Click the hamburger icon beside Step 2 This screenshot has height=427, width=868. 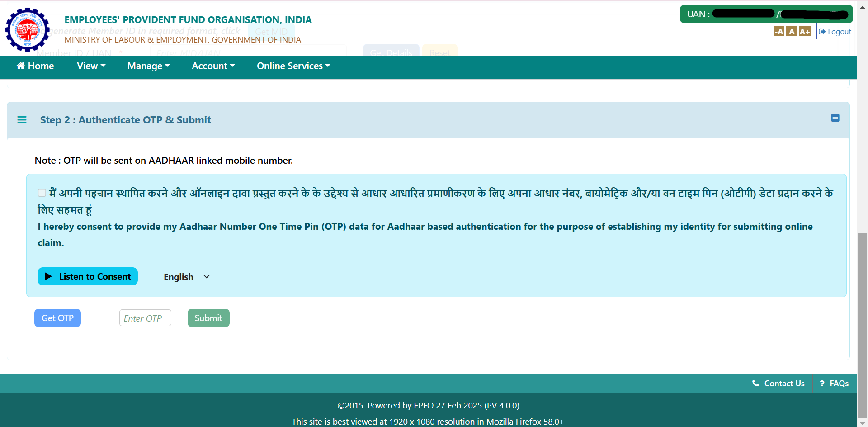coord(22,120)
